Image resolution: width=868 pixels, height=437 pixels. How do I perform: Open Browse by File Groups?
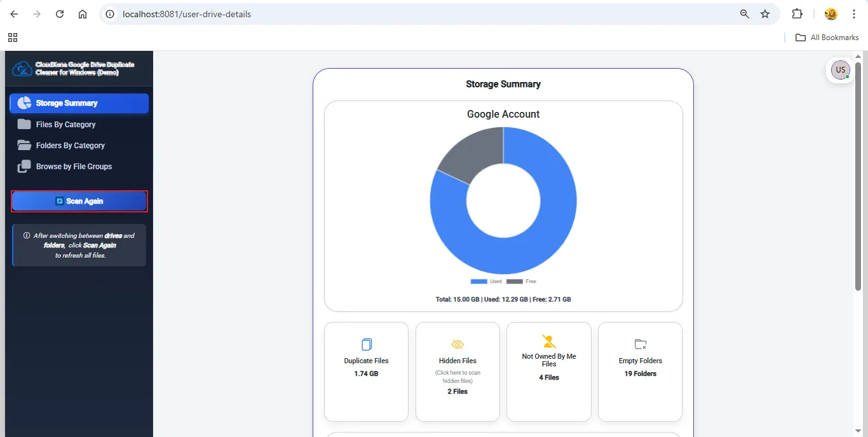[74, 167]
